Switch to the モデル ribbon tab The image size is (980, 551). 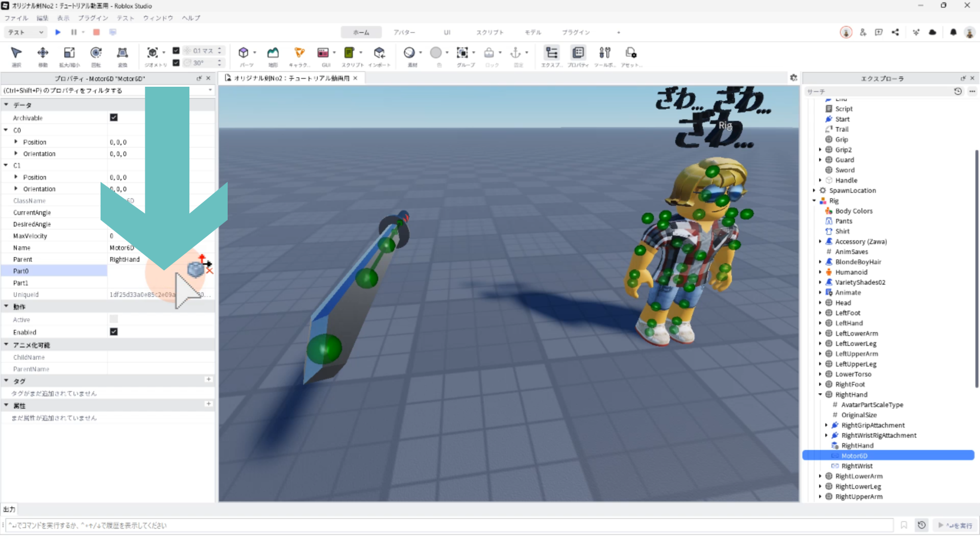pos(533,32)
